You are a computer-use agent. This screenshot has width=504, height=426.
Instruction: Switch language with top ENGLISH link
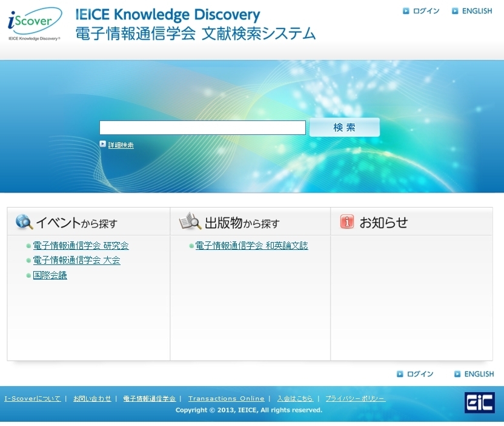[477, 11]
